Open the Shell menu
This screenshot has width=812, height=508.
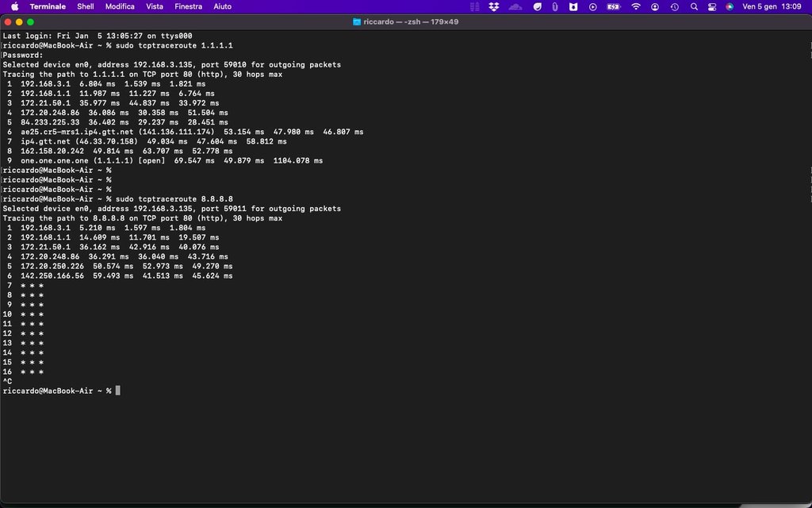pyautogui.click(x=86, y=6)
